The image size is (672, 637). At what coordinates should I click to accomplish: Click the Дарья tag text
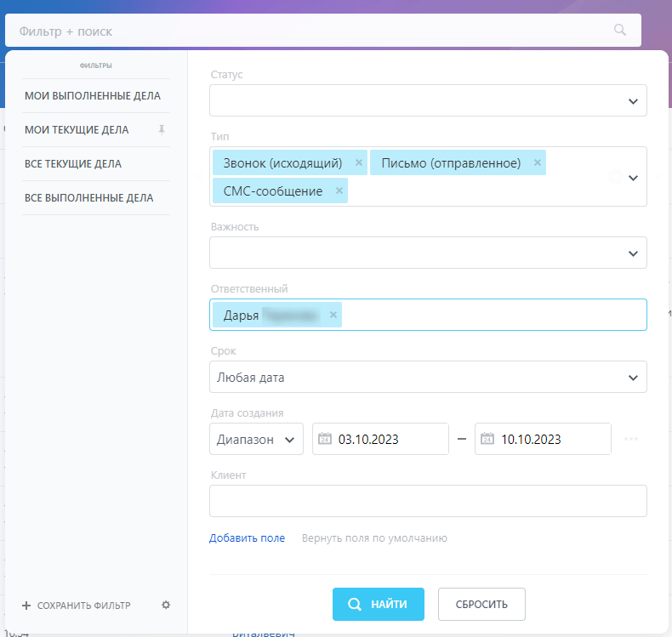(241, 316)
